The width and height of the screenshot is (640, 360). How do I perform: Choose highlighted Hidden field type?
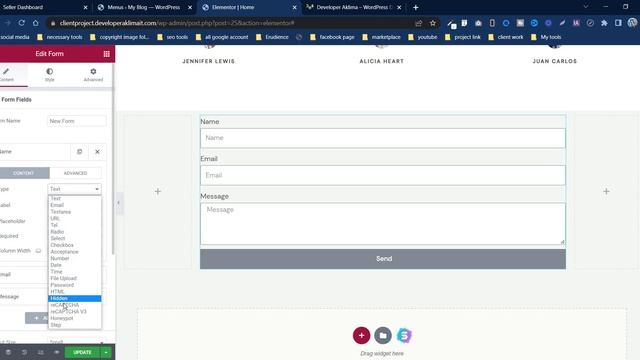coord(74,298)
